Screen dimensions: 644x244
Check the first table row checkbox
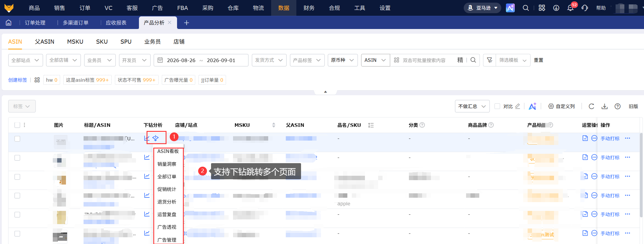[17, 139]
